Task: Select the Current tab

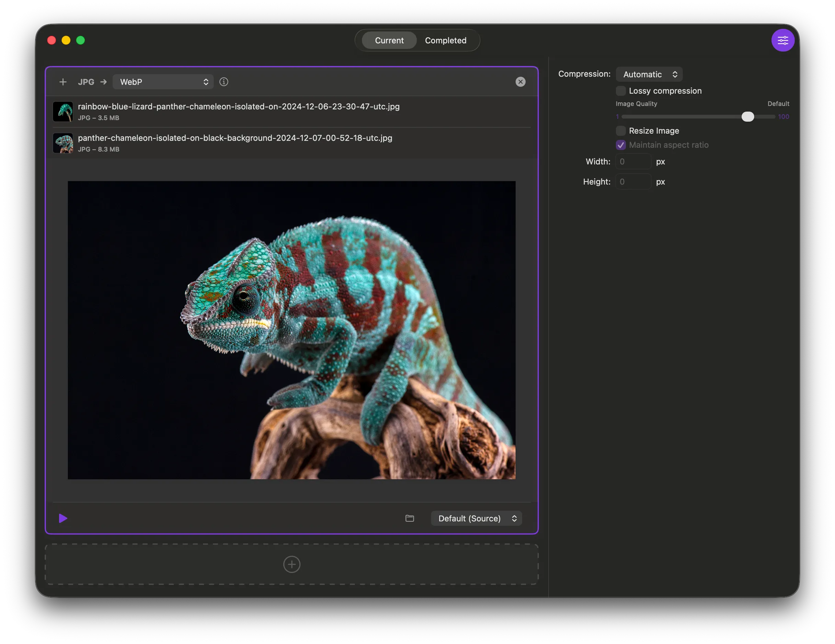Action: [x=389, y=40]
